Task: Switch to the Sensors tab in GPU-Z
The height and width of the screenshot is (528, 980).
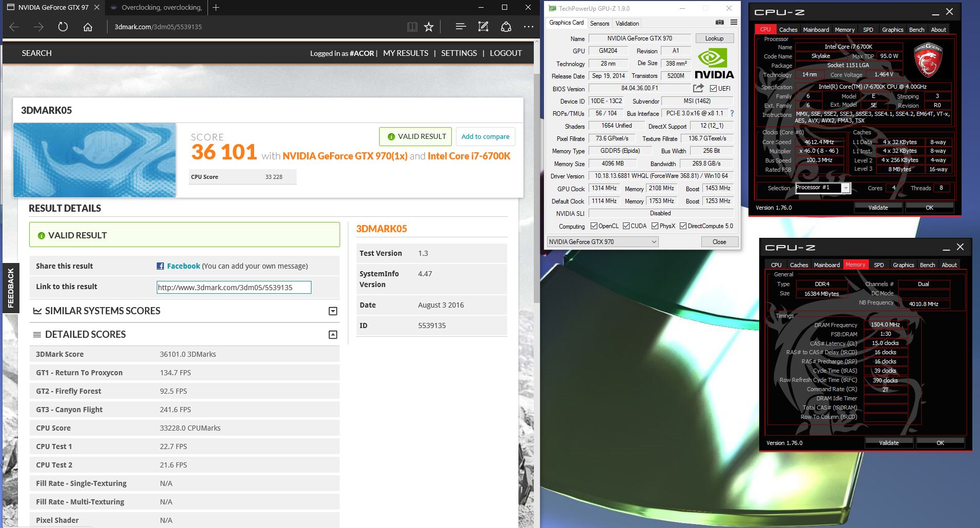Action: click(599, 24)
